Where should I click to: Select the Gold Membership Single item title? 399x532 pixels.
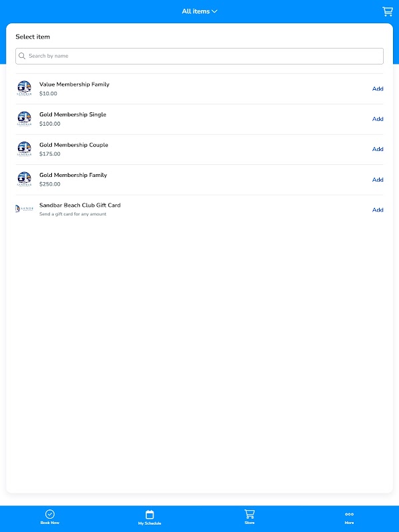click(72, 114)
